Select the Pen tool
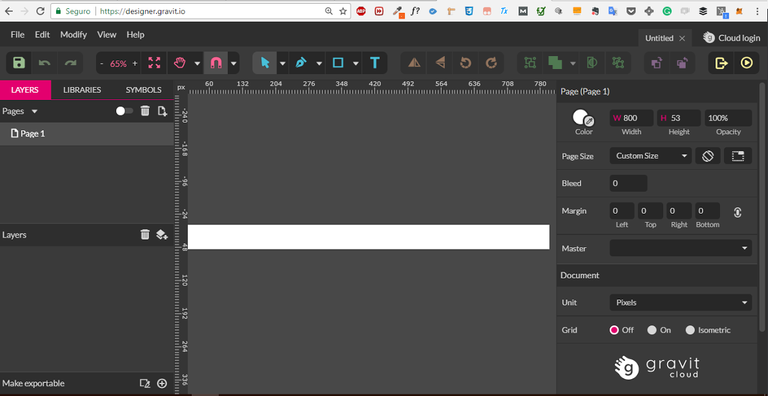 [301, 63]
